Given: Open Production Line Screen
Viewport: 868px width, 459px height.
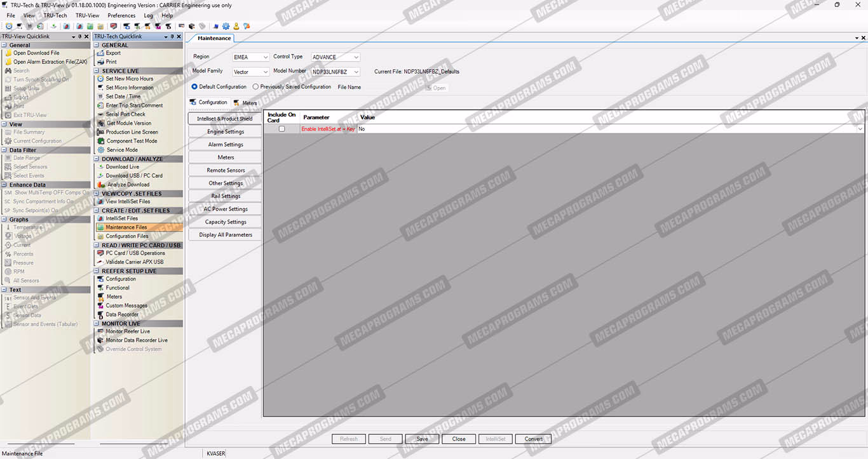Looking at the screenshot, I should coord(132,132).
